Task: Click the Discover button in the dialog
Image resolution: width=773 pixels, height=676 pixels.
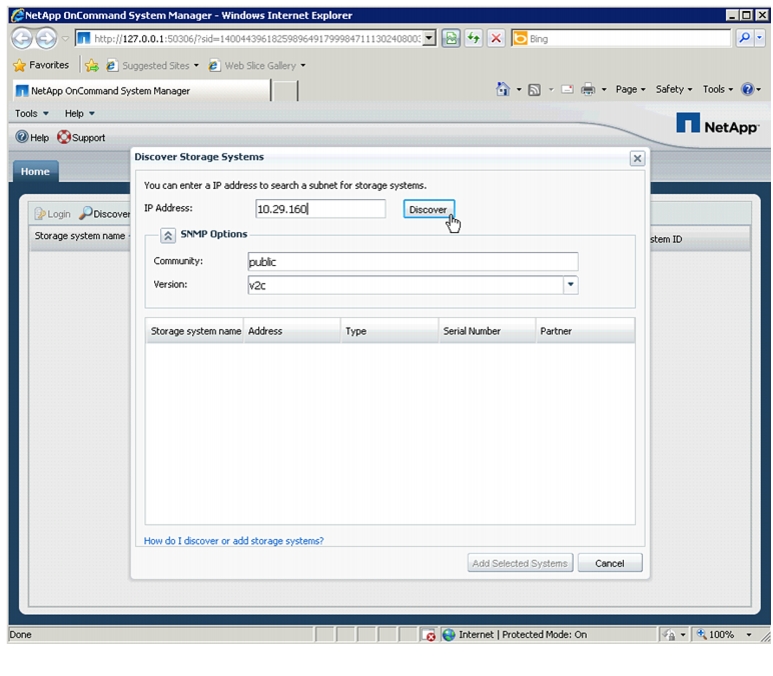Action: (428, 209)
